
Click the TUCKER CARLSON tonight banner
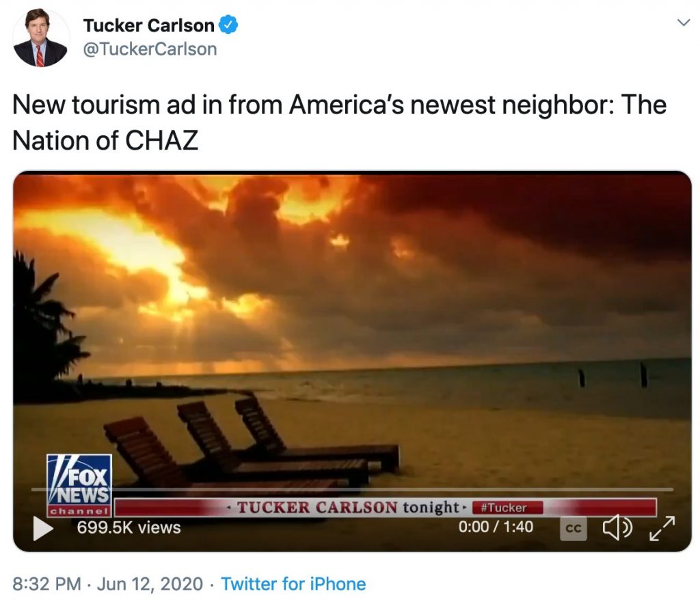point(348,508)
